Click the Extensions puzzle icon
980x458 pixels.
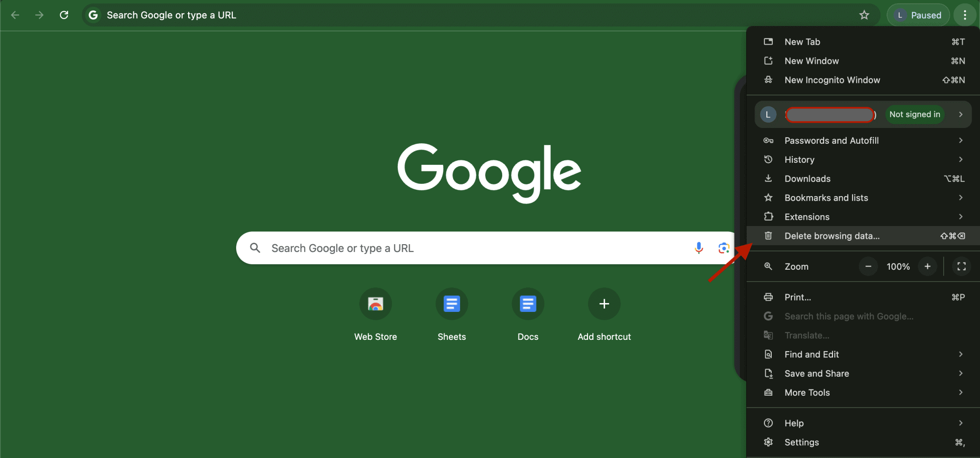(768, 217)
